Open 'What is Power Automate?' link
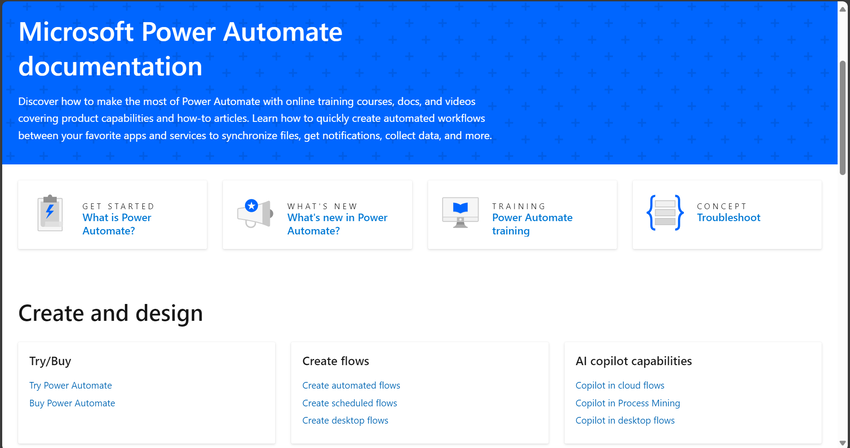The width and height of the screenshot is (850, 448). point(117,224)
